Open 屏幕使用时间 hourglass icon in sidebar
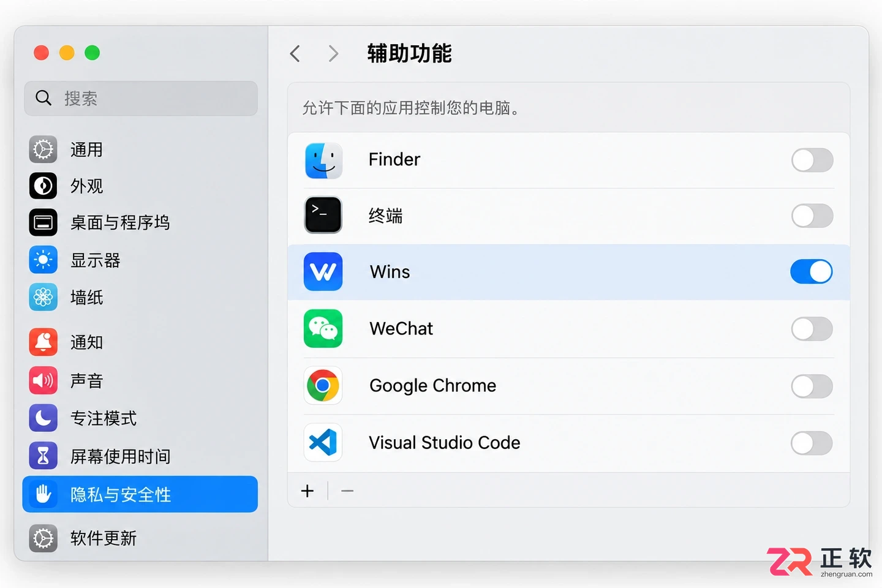This screenshot has width=882, height=588. (43, 456)
